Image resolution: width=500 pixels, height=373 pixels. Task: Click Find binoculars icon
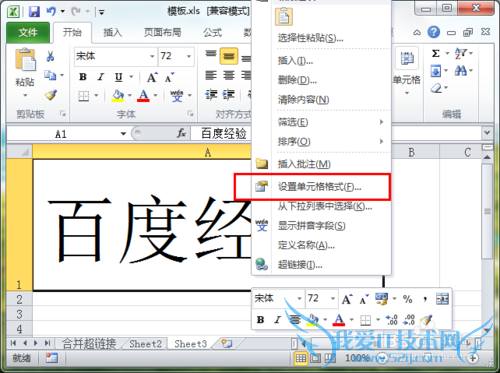pyautogui.click(x=461, y=71)
